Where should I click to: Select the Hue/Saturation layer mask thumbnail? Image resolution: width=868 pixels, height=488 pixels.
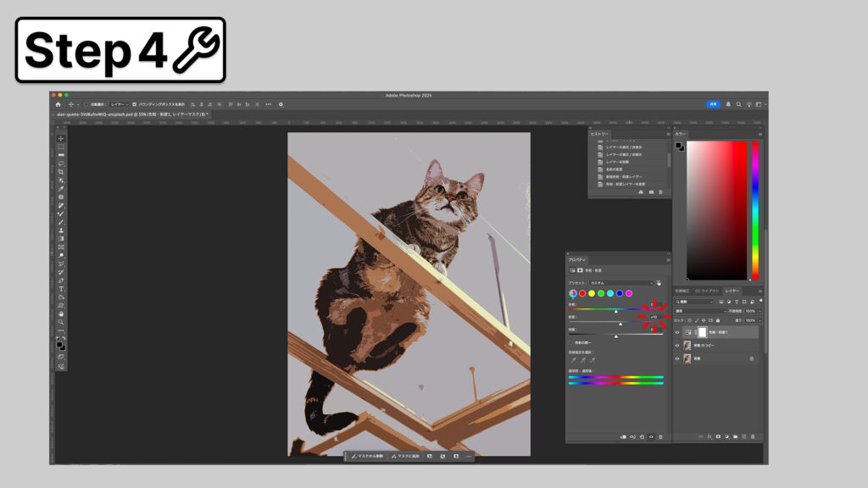(703, 332)
